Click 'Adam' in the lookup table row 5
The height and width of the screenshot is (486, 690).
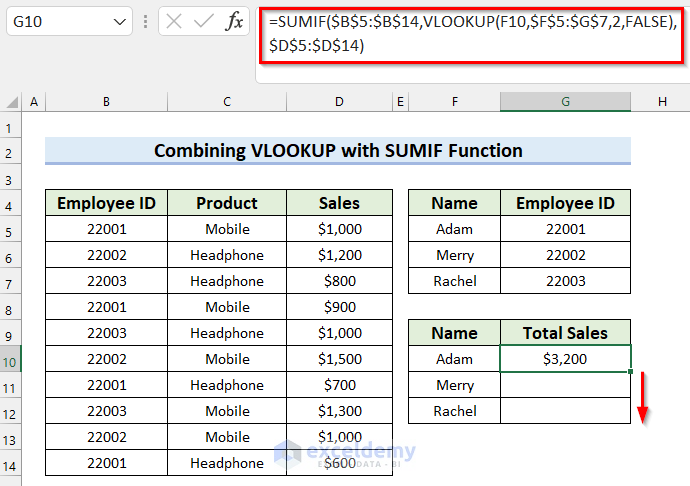tap(455, 229)
